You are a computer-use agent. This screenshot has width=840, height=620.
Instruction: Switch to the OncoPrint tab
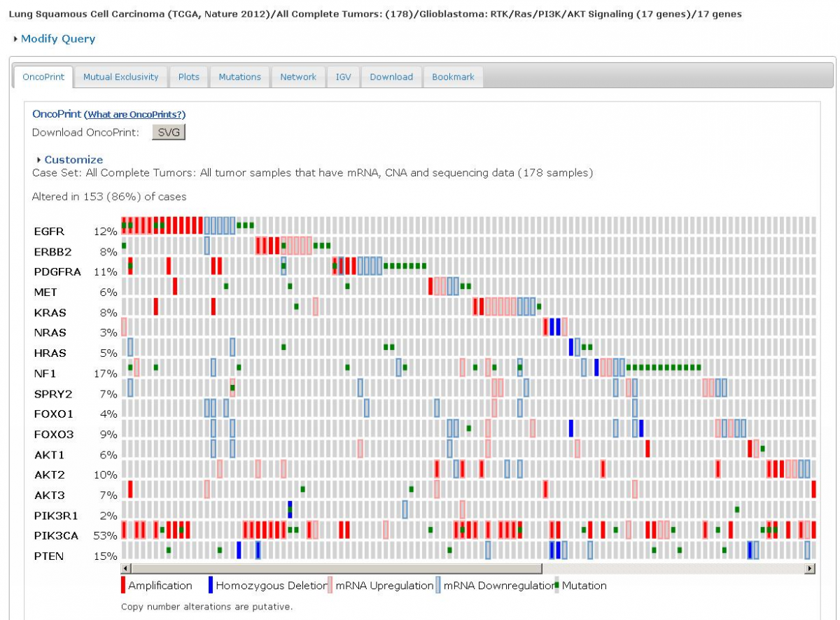pyautogui.click(x=43, y=77)
